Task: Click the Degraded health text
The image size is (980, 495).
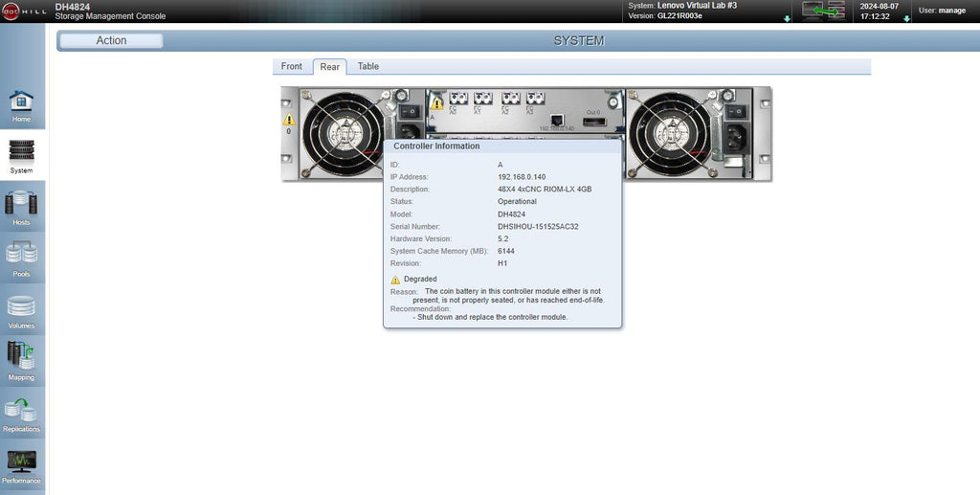Action: pos(420,280)
